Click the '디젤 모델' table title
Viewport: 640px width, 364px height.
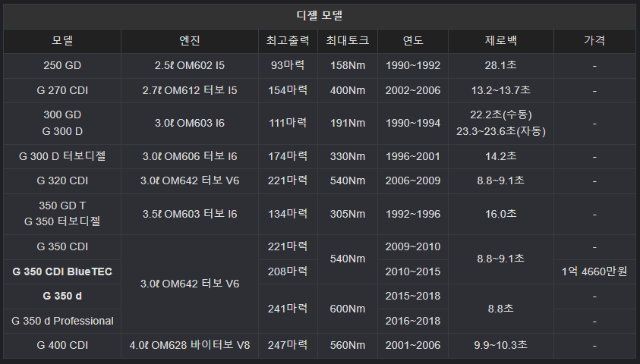coord(319,16)
